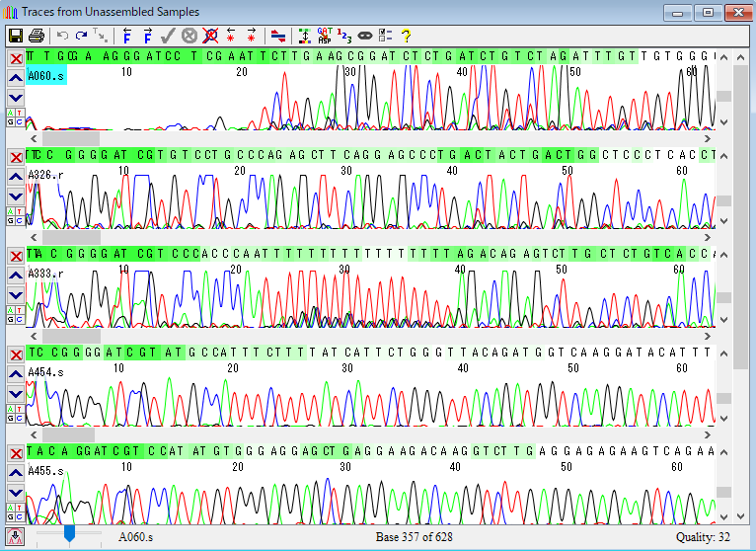Click the Redo arrow icon
Screen dimensions: 756x551
82,36
